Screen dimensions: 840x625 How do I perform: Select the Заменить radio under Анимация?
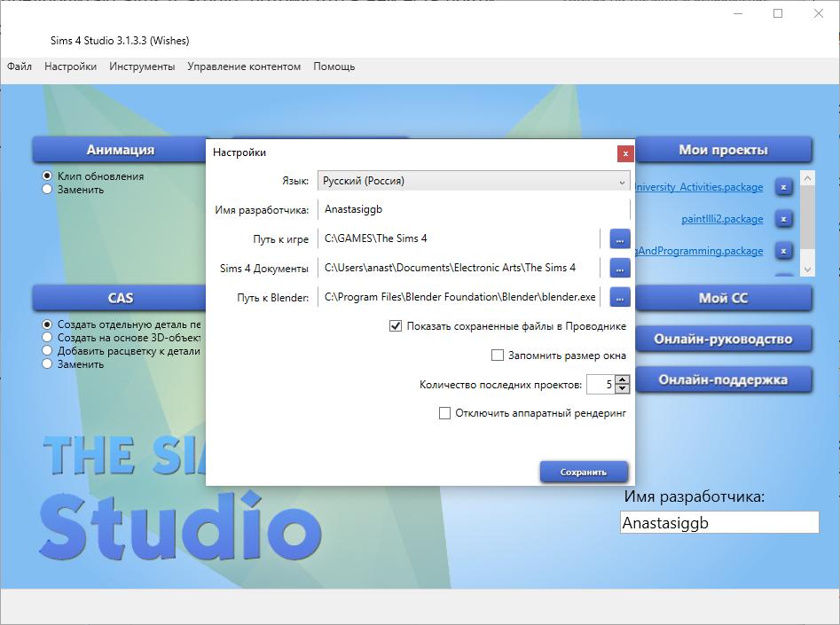point(47,189)
